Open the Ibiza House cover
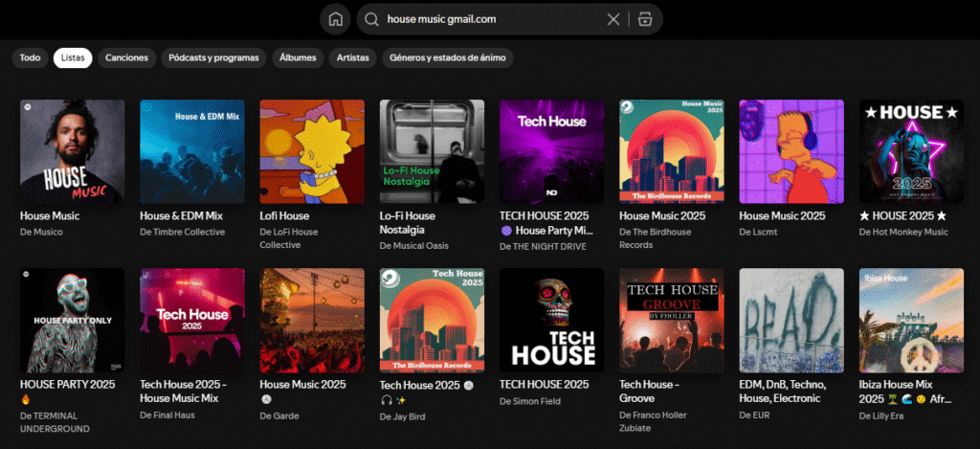980x449 pixels. pos(912,320)
